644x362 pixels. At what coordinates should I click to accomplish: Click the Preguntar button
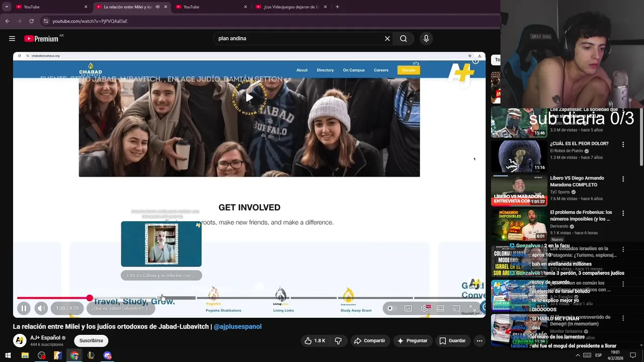click(x=412, y=341)
